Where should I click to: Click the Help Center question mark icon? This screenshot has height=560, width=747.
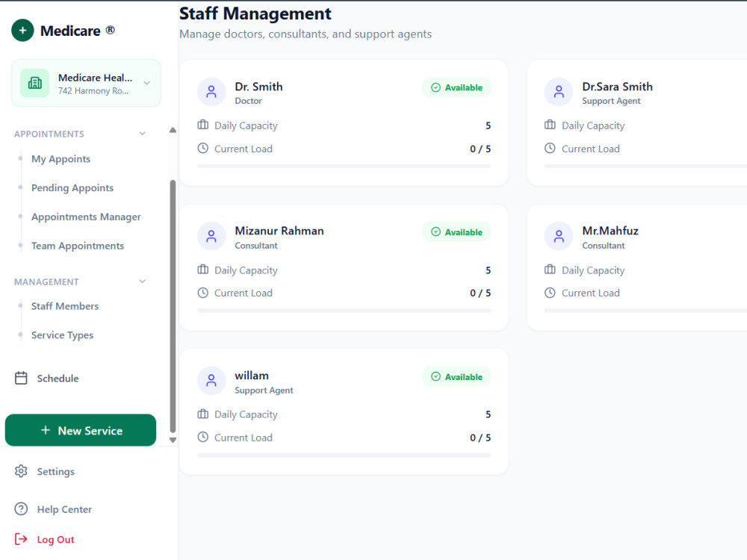tap(21, 508)
